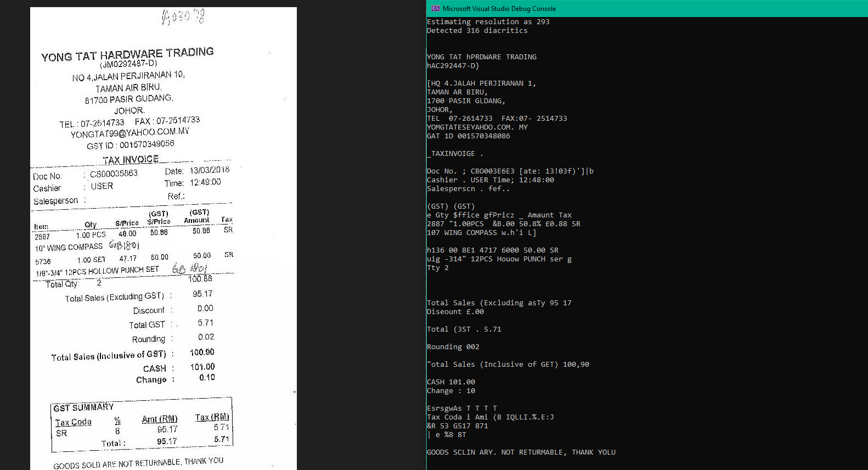Click 'Total Sales (Inclusive of GST)' label on receipt

[x=109, y=356]
